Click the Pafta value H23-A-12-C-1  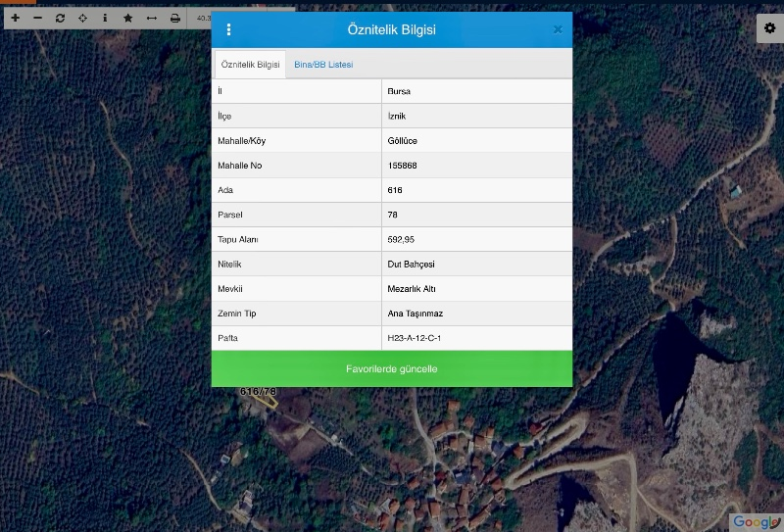[x=415, y=338]
